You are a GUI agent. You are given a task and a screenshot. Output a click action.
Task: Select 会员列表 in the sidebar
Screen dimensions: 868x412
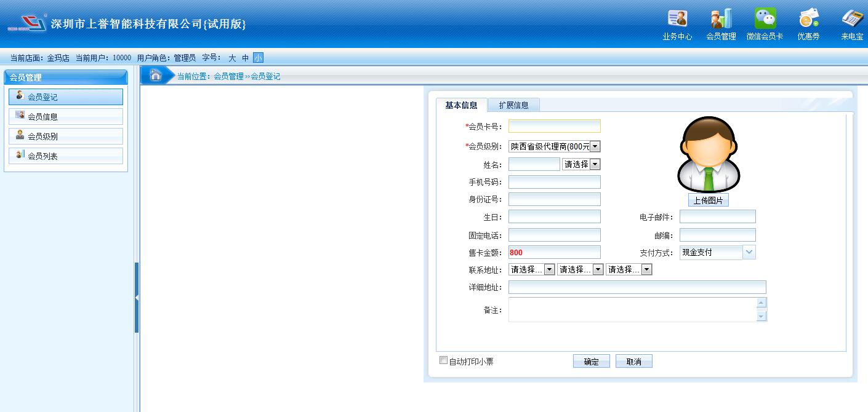coord(66,156)
